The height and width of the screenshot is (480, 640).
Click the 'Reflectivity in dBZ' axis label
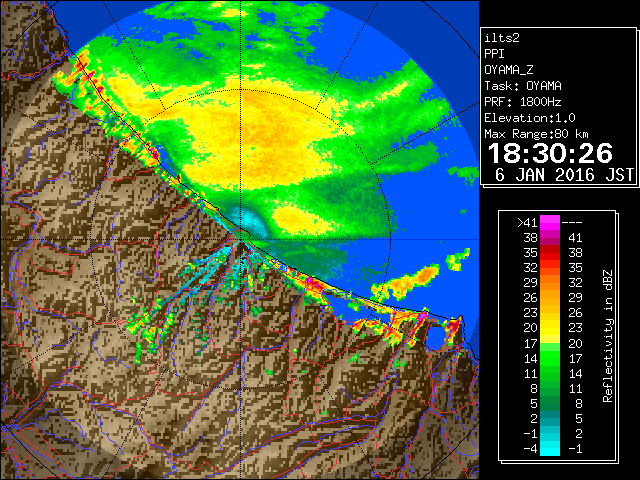[608, 336]
